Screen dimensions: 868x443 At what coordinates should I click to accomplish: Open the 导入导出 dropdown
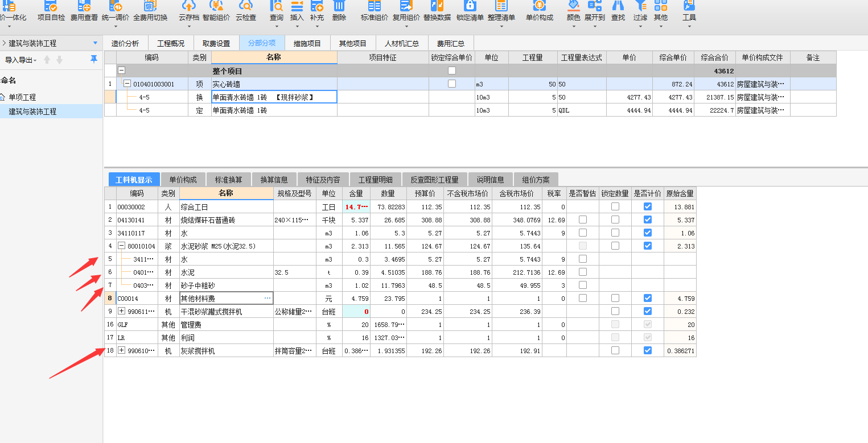pyautogui.click(x=21, y=60)
